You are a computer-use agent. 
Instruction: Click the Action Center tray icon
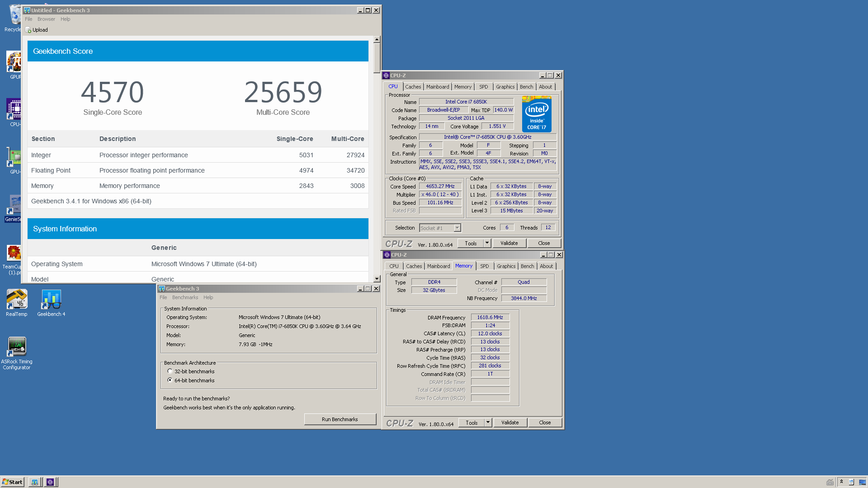tap(852, 482)
